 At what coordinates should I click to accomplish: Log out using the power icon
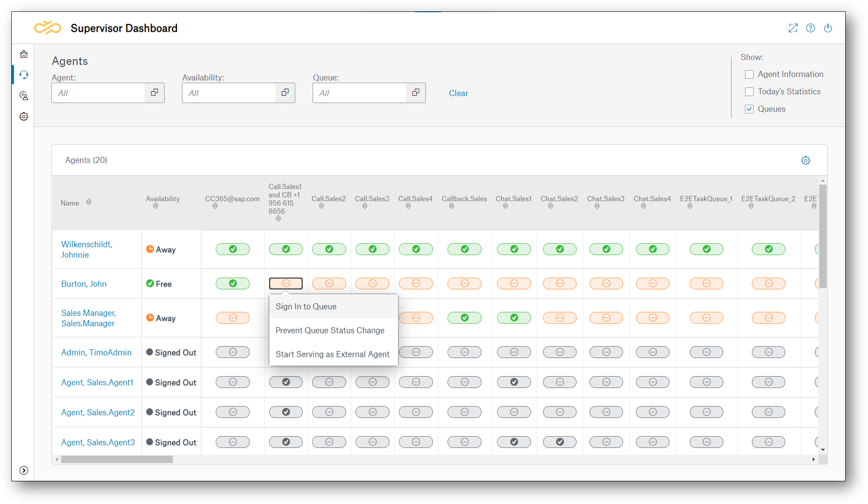pos(828,28)
